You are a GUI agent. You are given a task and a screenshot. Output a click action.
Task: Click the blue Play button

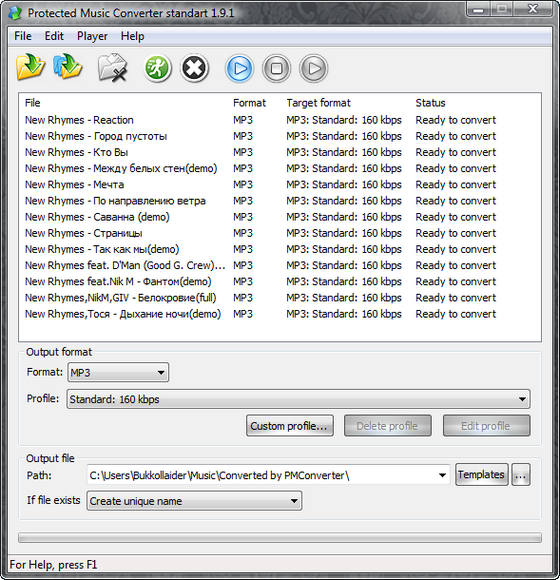(239, 68)
